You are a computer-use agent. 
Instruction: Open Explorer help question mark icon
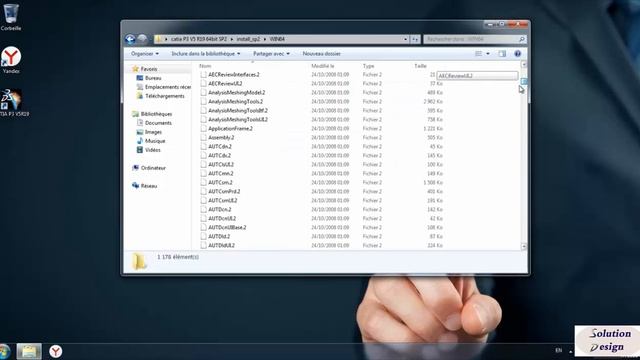518,53
